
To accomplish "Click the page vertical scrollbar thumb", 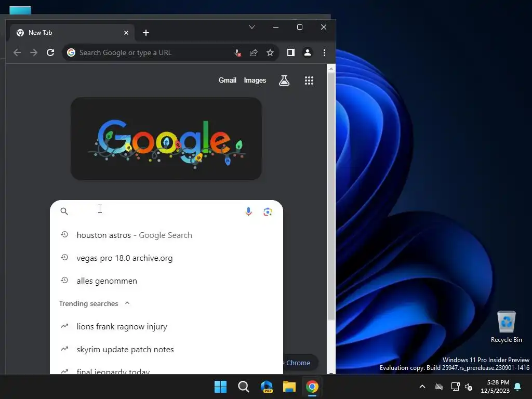I will (331, 196).
